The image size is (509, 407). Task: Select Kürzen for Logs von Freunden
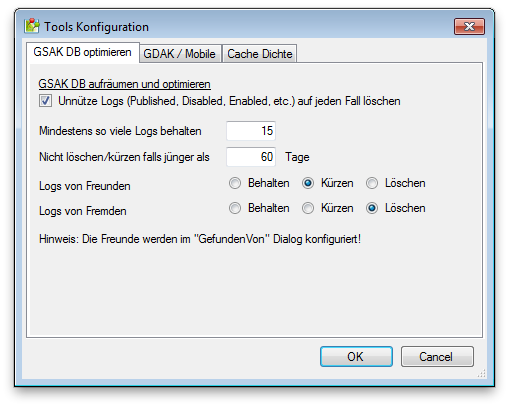[x=308, y=183]
